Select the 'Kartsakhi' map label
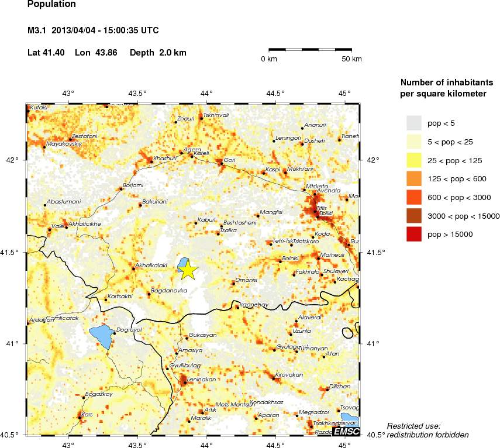 120,296
